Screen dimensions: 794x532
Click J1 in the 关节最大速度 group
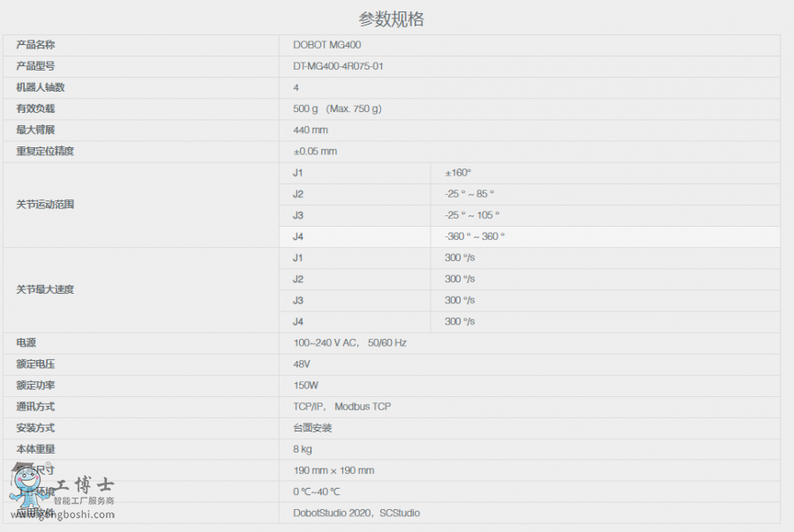(298, 258)
